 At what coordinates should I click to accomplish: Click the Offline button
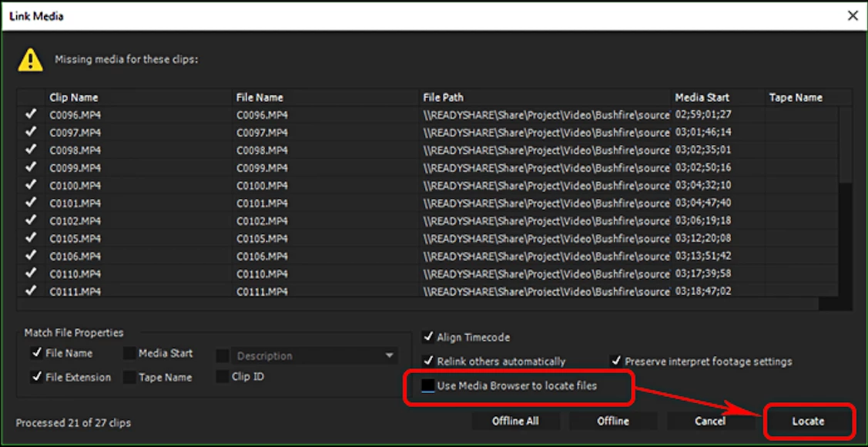click(x=613, y=422)
